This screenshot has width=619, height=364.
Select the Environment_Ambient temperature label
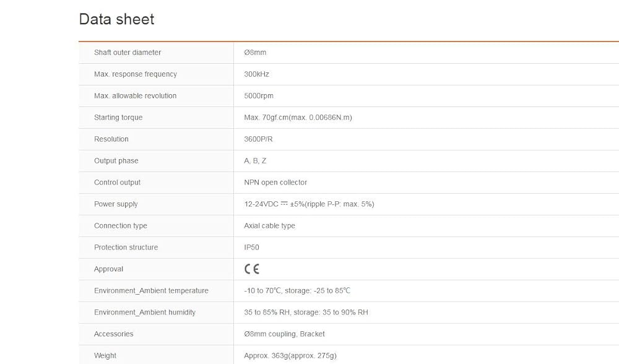click(151, 291)
